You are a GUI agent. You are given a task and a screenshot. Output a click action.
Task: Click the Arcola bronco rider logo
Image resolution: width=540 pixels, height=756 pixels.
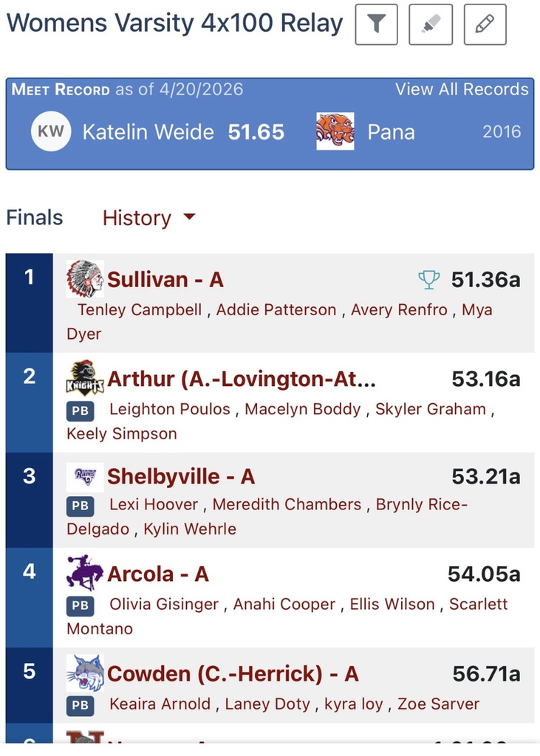pyautogui.click(x=84, y=574)
